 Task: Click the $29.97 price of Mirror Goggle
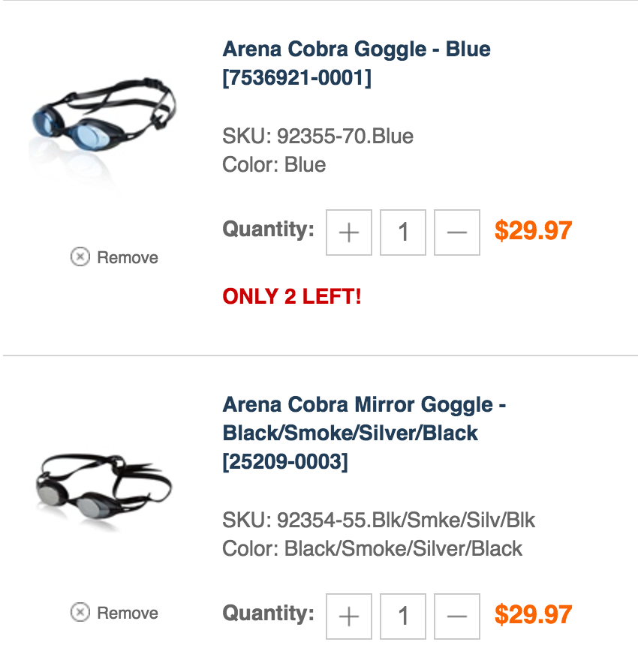coord(533,615)
